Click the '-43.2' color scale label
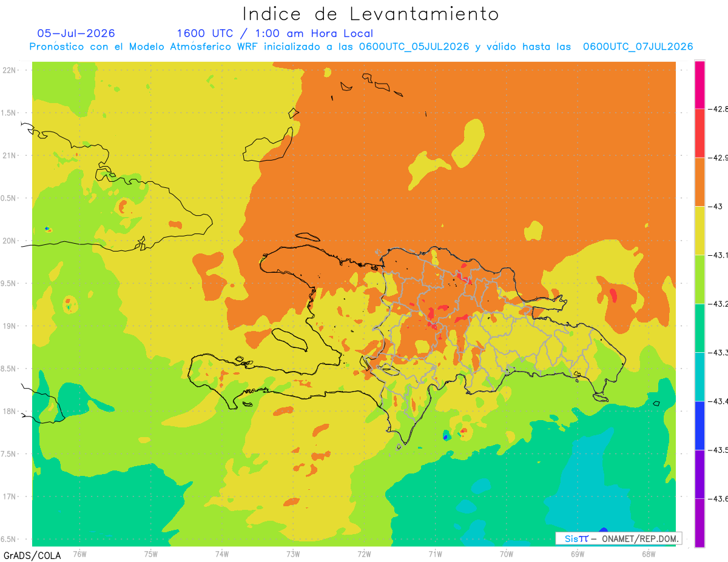Image resolution: width=728 pixels, height=562 pixels. tap(720, 304)
